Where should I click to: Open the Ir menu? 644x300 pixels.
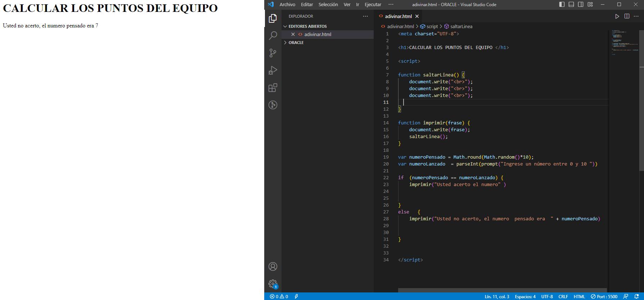357,4
